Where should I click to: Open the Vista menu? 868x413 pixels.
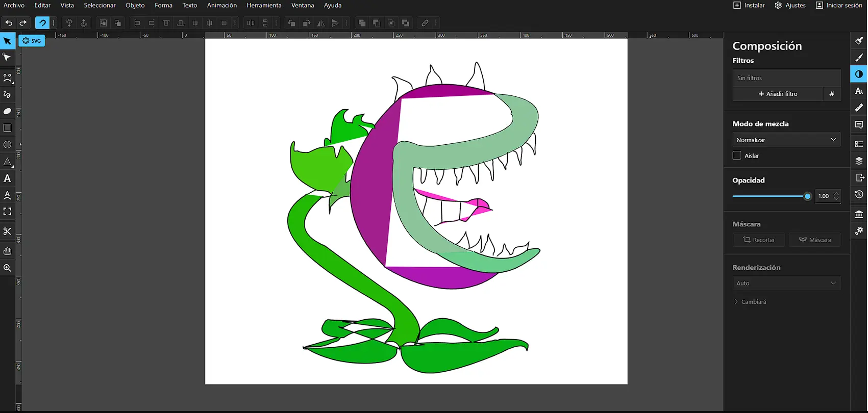(67, 5)
